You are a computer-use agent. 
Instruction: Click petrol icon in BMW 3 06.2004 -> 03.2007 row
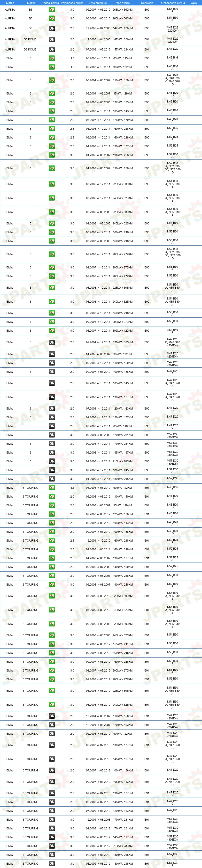click(52, 80)
